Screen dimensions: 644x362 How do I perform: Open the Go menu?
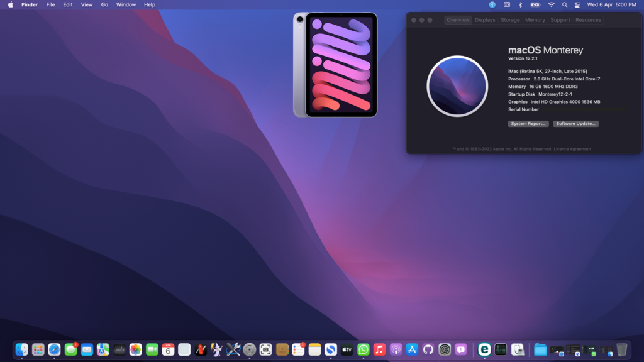[x=104, y=4]
